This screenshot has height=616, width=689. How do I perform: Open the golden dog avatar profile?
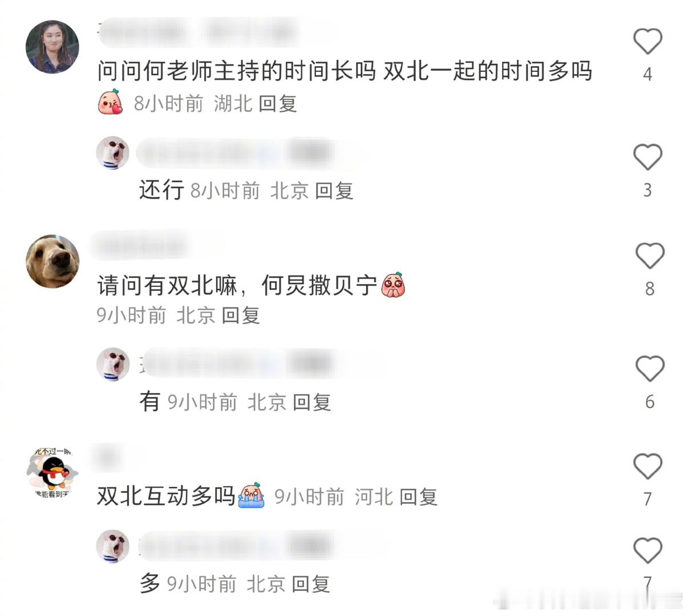pyautogui.click(x=52, y=261)
